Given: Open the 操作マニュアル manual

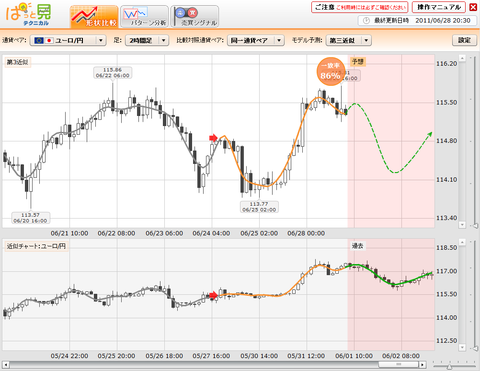Looking at the screenshot, I should pyautogui.click(x=439, y=7).
